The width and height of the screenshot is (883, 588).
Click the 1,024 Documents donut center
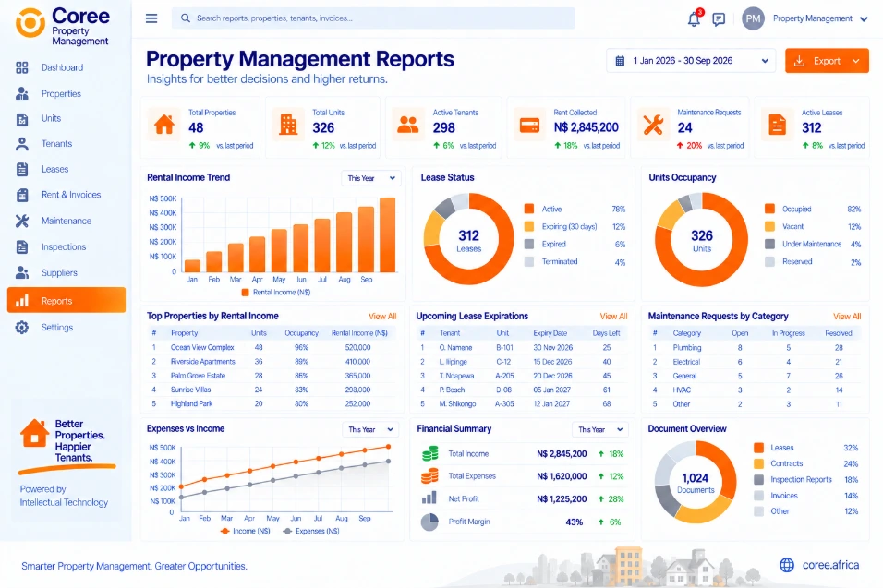(x=696, y=483)
